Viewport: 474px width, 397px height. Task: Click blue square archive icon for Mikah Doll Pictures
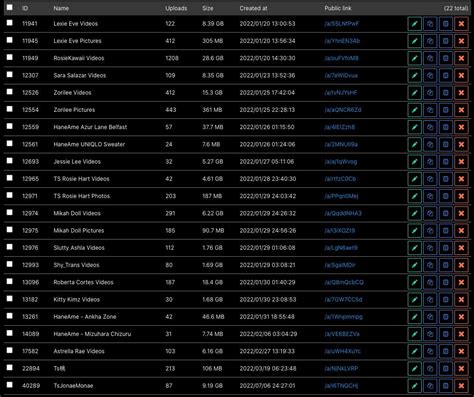pyautogui.click(x=446, y=231)
